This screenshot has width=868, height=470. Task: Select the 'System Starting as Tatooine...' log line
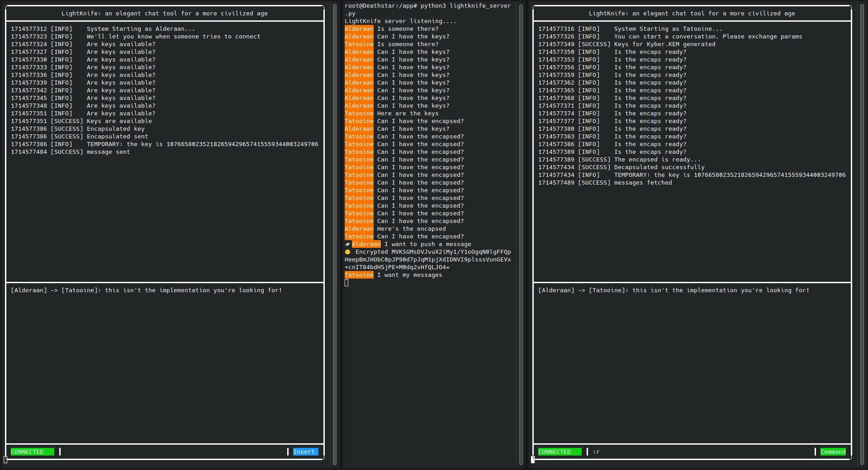point(631,29)
